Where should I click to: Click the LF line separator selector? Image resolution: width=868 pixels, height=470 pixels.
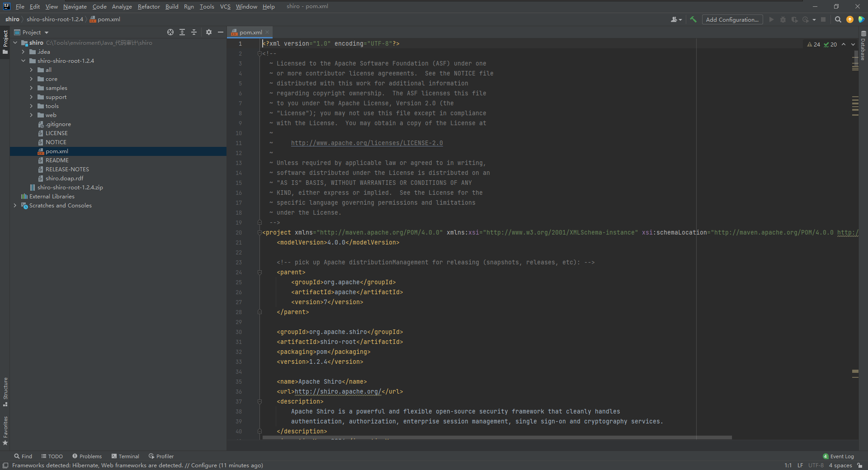pyautogui.click(x=800, y=465)
